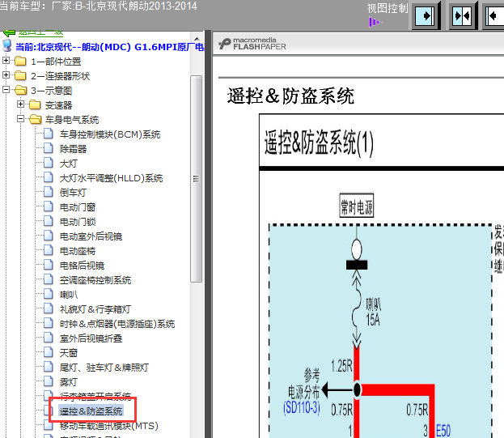Open the 喇叭 document

(x=69, y=295)
